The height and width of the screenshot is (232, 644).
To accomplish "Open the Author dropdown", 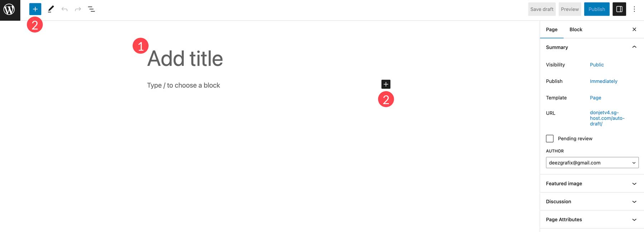I will click(592, 163).
